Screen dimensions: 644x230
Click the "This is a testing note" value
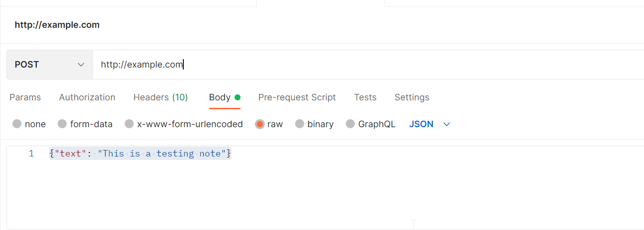click(x=162, y=154)
